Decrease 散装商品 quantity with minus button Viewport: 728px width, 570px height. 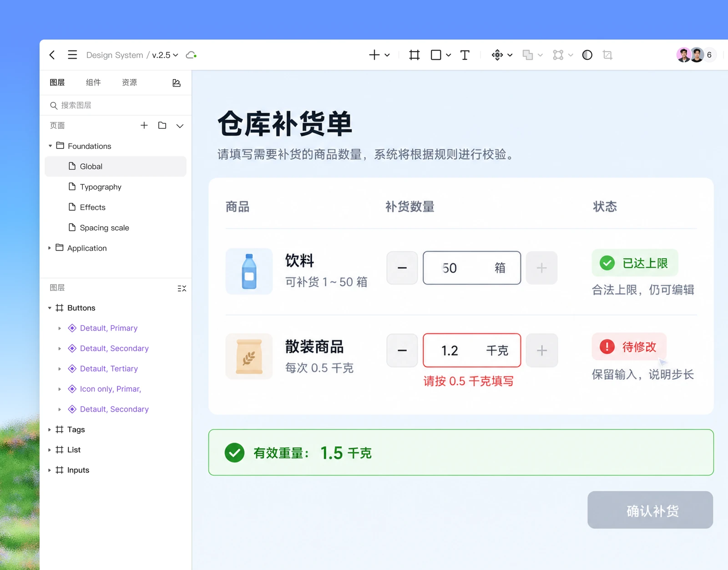click(x=402, y=351)
